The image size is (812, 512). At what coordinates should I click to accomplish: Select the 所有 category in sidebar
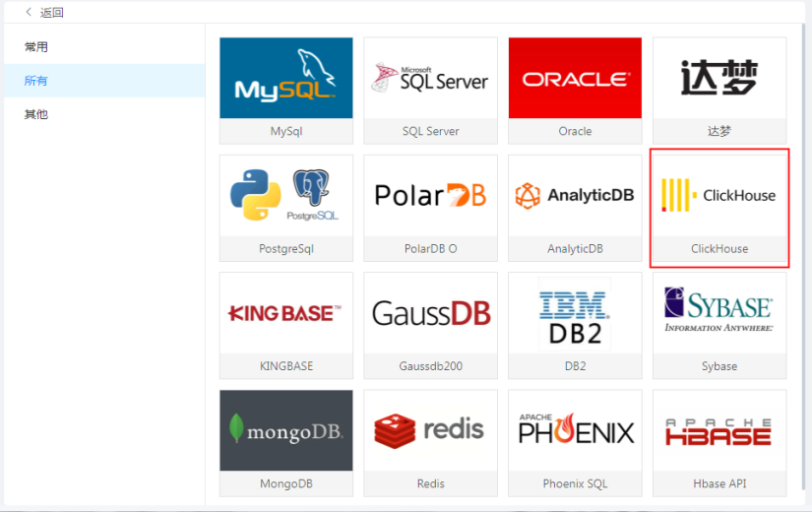click(36, 81)
